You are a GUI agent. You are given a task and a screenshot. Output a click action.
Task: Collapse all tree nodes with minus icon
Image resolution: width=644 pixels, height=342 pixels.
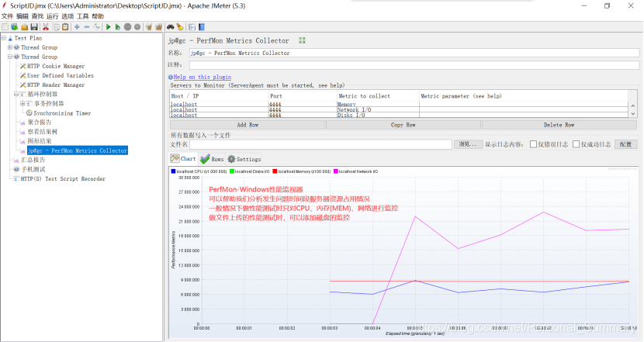click(x=87, y=27)
